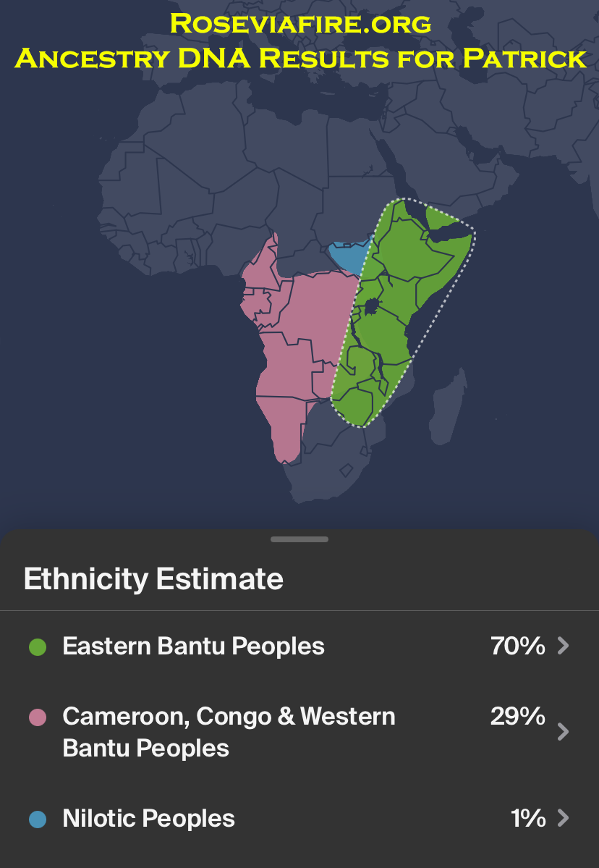
Task: Tap Lake Victoria inside the green region
Action: (372, 305)
